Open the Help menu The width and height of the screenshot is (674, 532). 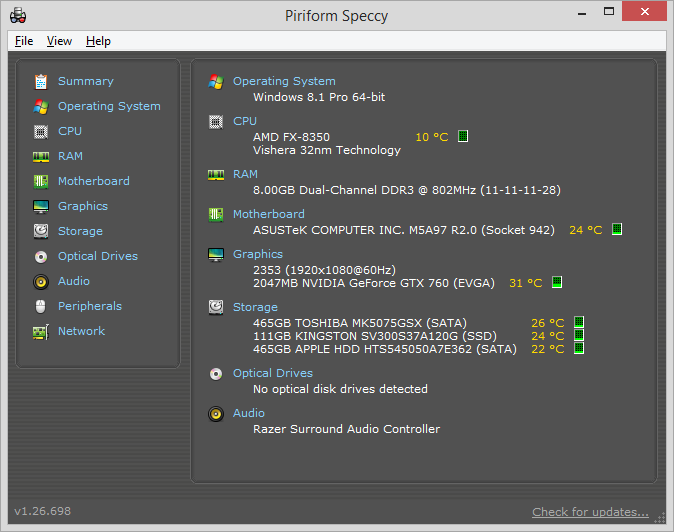coord(98,41)
